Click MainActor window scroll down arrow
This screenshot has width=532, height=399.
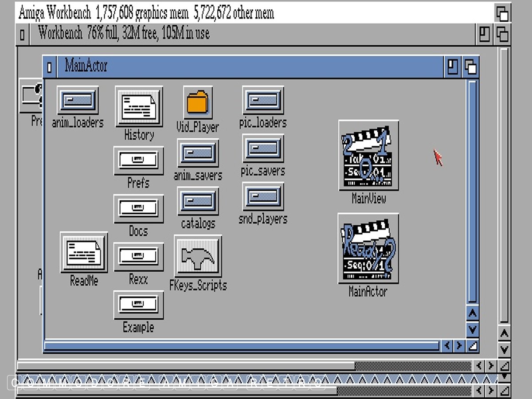[473, 329]
